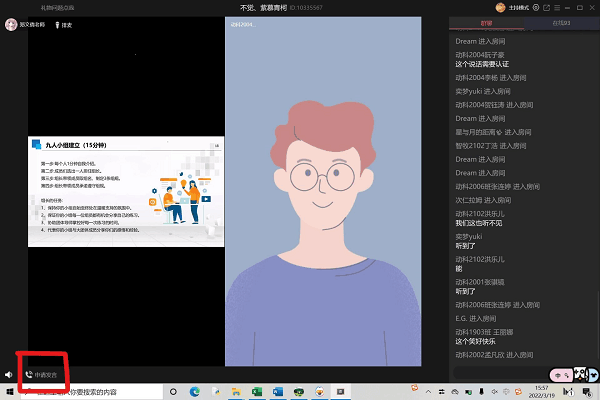This screenshot has height=400, width=600.
Task: Switch to the 在线 online users tab
Action: coord(561,22)
